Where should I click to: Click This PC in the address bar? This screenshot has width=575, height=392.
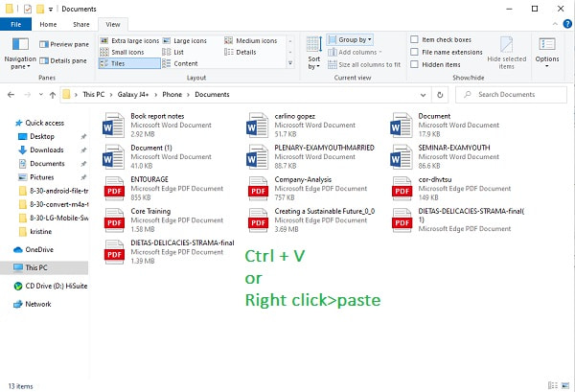click(94, 95)
